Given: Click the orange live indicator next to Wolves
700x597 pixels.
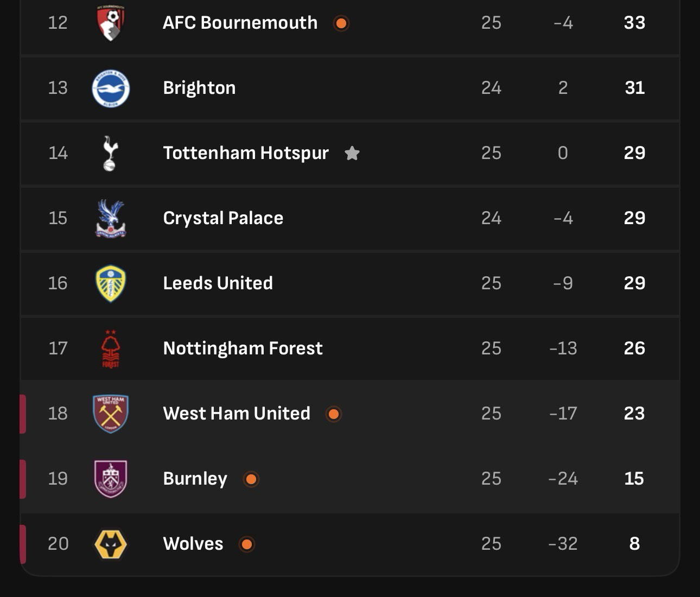Looking at the screenshot, I should [x=247, y=544].
